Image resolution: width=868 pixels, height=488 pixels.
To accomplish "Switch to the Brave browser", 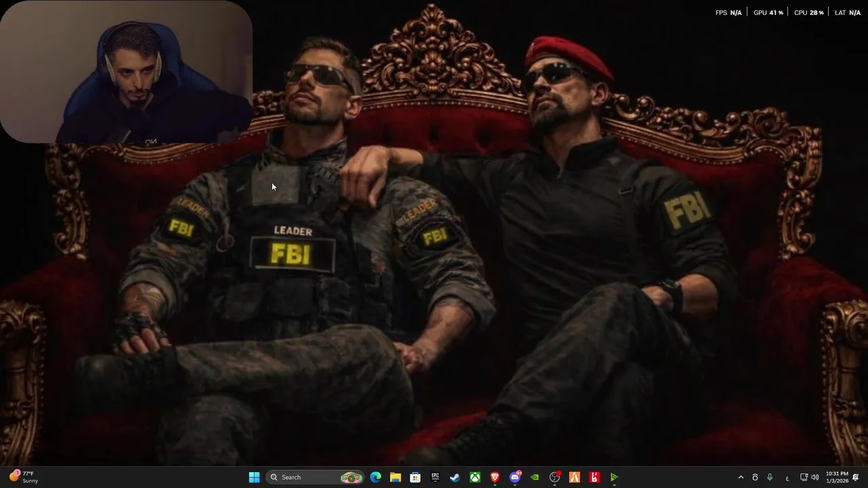I will pos(495,477).
